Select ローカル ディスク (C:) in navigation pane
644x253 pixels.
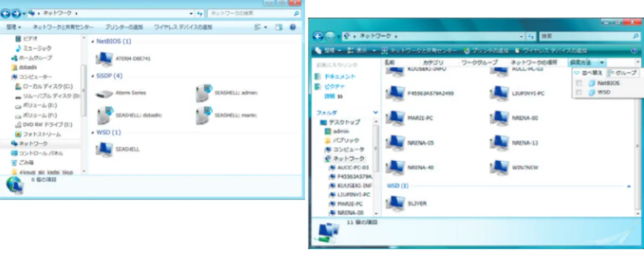44,86
